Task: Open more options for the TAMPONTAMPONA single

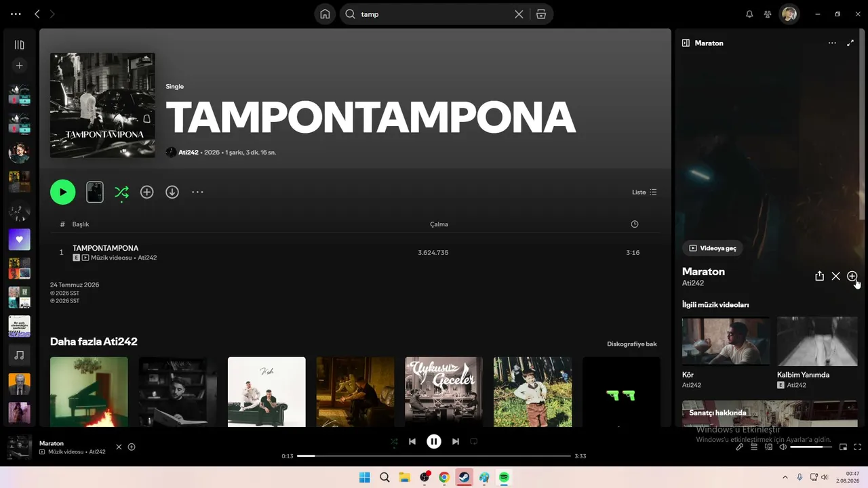Action: (197, 192)
